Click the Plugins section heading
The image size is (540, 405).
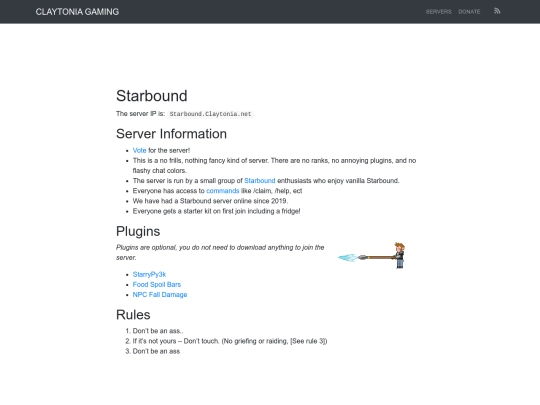(138, 231)
